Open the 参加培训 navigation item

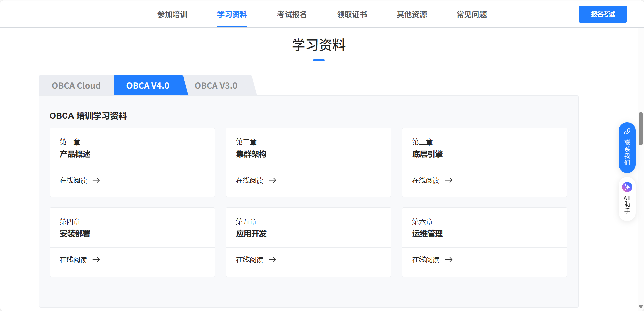click(x=172, y=14)
